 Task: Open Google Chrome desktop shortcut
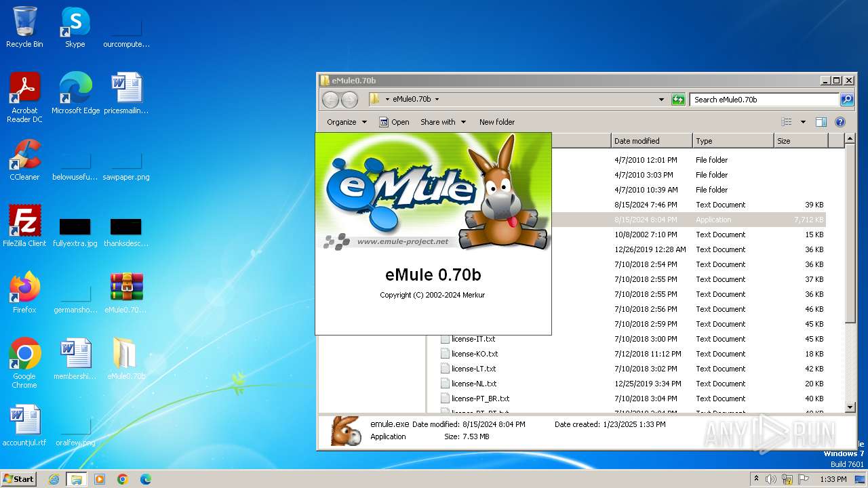coord(24,363)
